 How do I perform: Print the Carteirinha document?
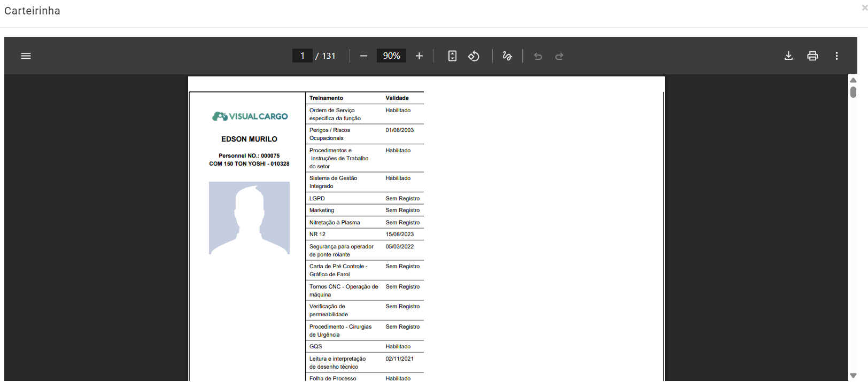pyautogui.click(x=812, y=56)
